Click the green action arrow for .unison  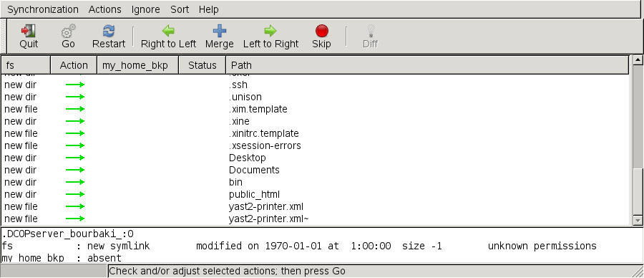(75, 97)
